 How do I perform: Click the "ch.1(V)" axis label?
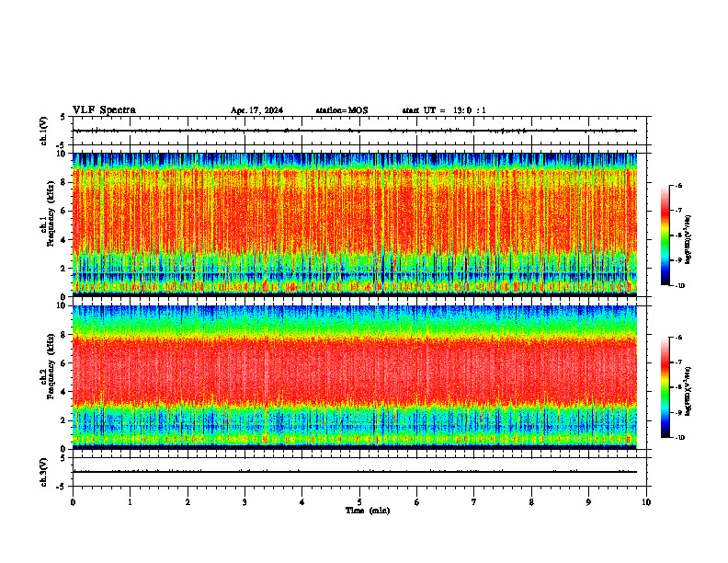44,131
